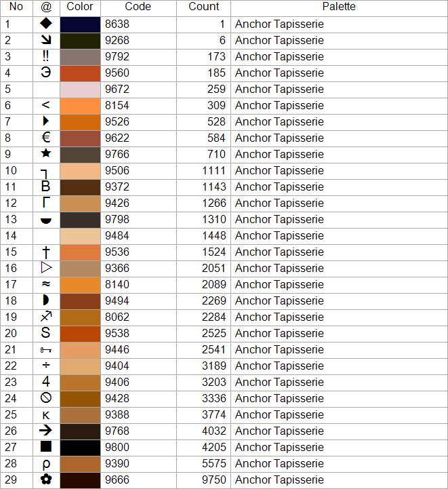Click the letter S symbol in row 20
Viewport: 448px width, 489px height.
(x=46, y=333)
